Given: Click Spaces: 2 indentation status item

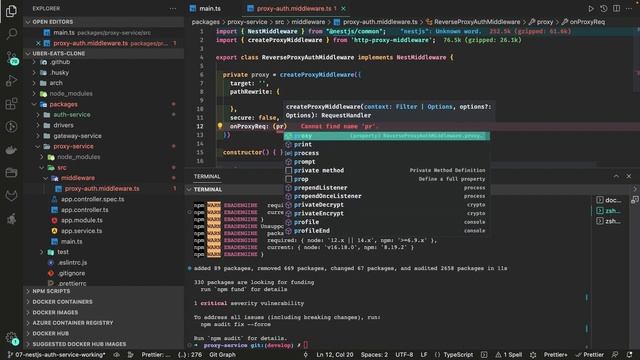Looking at the screenshot, I should point(374,355).
